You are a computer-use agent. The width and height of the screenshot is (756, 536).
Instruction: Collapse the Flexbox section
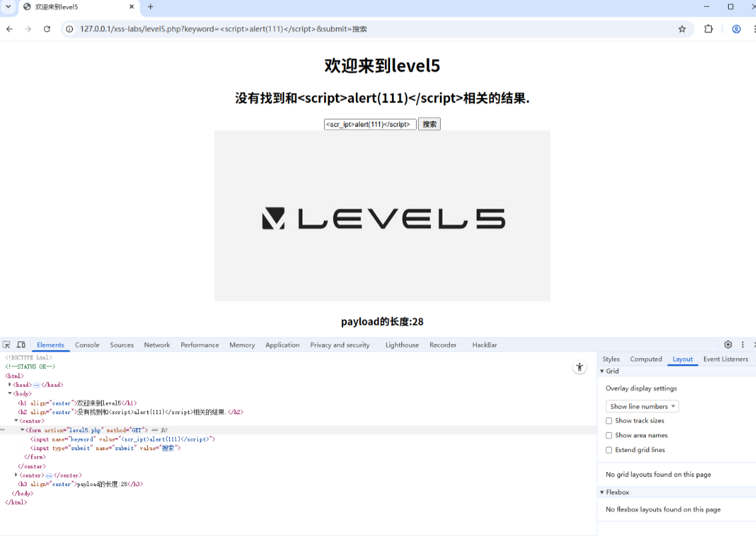coord(602,492)
